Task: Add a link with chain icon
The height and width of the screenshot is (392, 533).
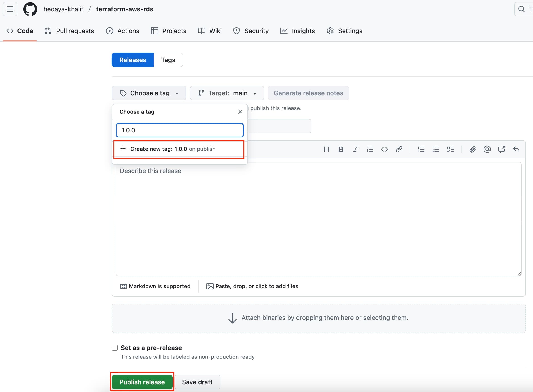Action: (399, 149)
